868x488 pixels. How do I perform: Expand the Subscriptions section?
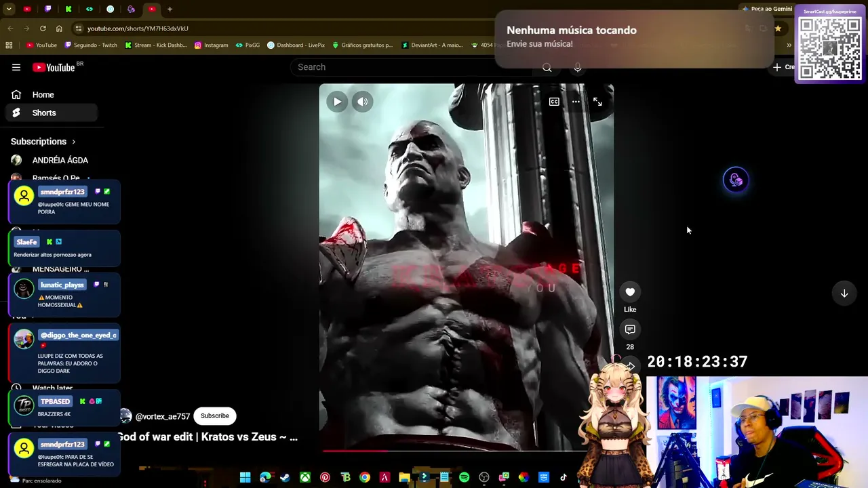pos(43,142)
